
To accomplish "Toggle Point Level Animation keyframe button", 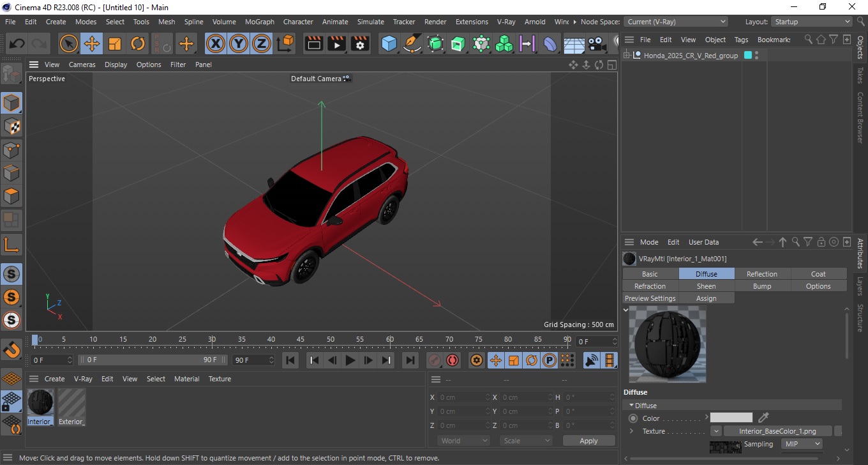I will coord(567,360).
